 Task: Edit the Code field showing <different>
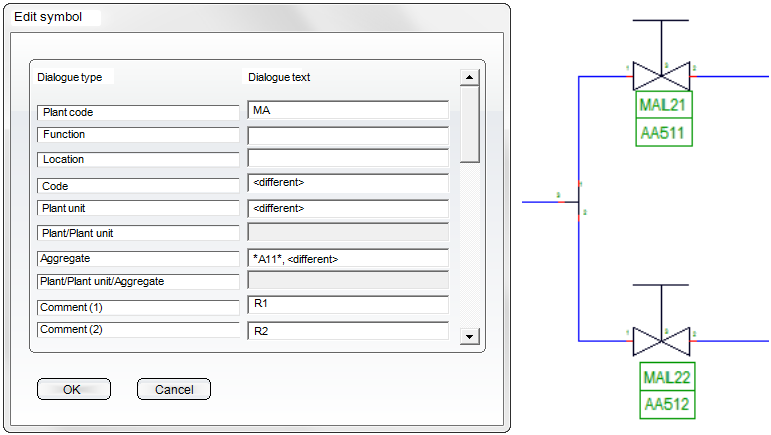click(347, 184)
